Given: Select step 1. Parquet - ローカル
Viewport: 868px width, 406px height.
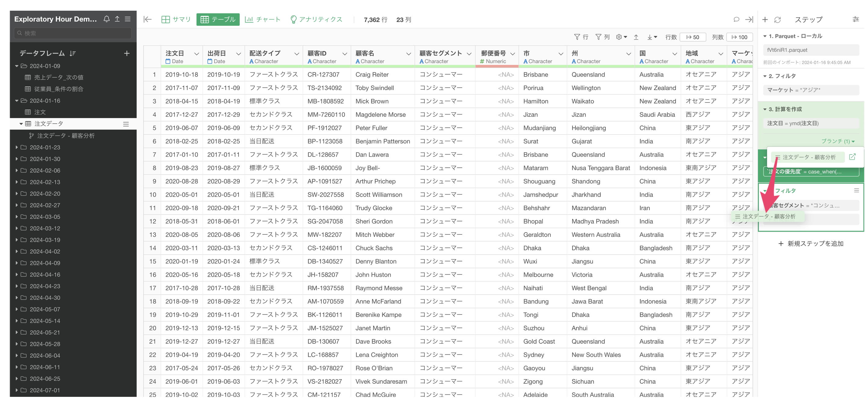Looking at the screenshot, I should [795, 36].
